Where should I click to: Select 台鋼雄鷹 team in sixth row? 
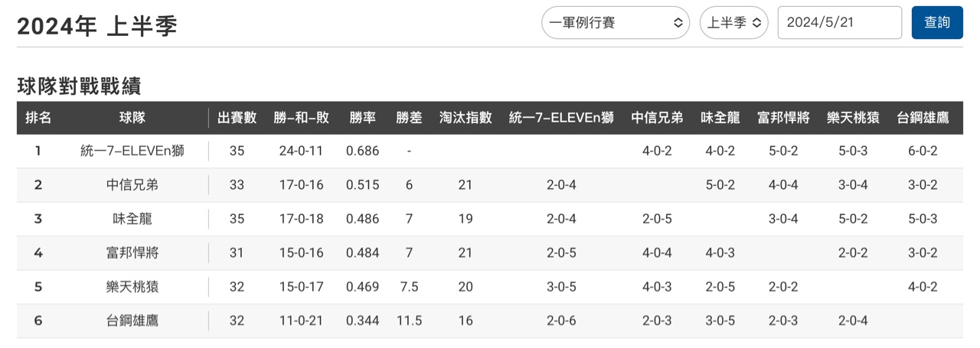pos(132,320)
